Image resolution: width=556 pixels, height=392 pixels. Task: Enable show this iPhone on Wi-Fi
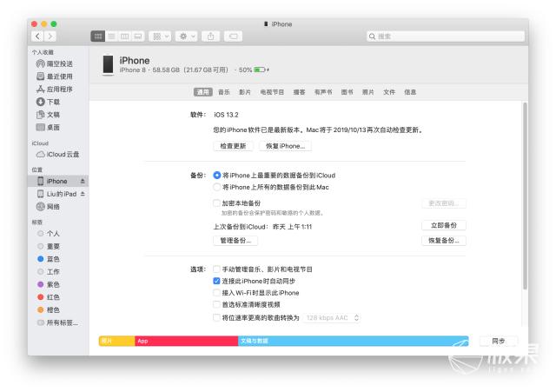point(216,293)
